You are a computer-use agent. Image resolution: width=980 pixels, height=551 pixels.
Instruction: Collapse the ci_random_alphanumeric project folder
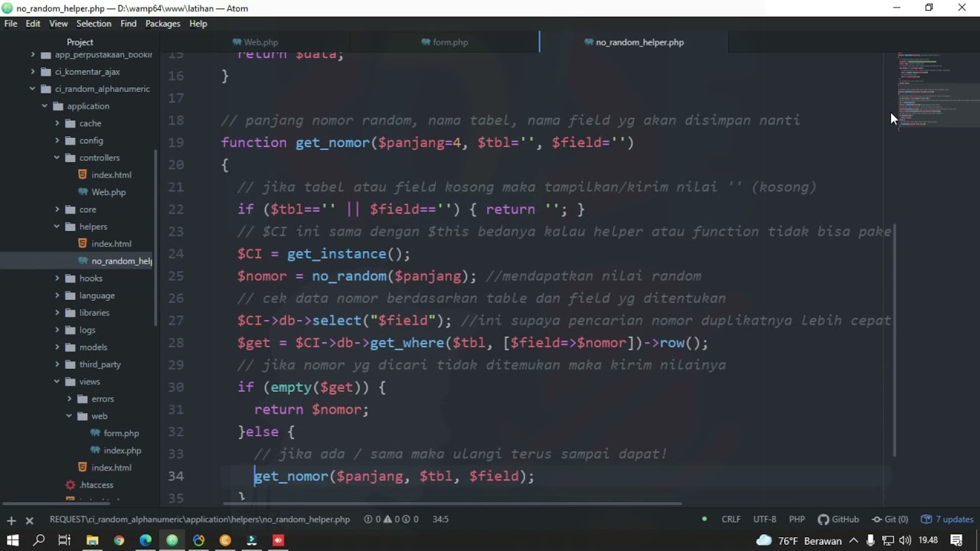click(x=32, y=89)
